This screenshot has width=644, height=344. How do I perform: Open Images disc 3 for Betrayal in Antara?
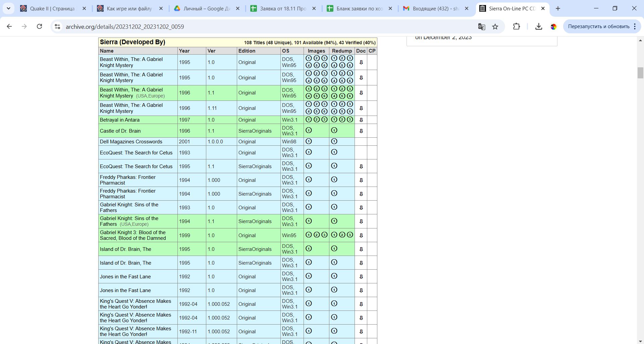(324, 120)
